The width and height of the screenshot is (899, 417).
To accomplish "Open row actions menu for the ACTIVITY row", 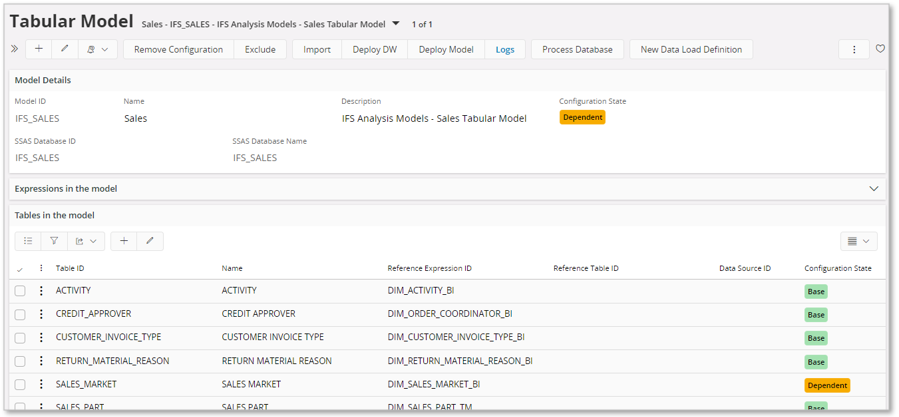I will (41, 291).
